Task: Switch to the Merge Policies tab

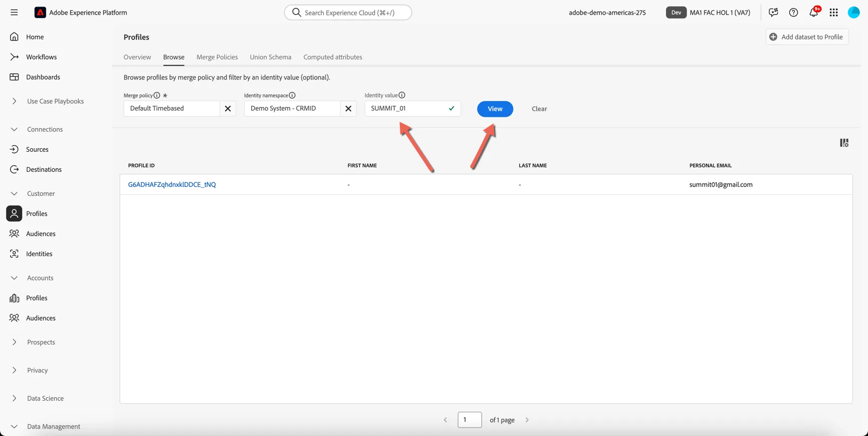Action: coord(217,57)
